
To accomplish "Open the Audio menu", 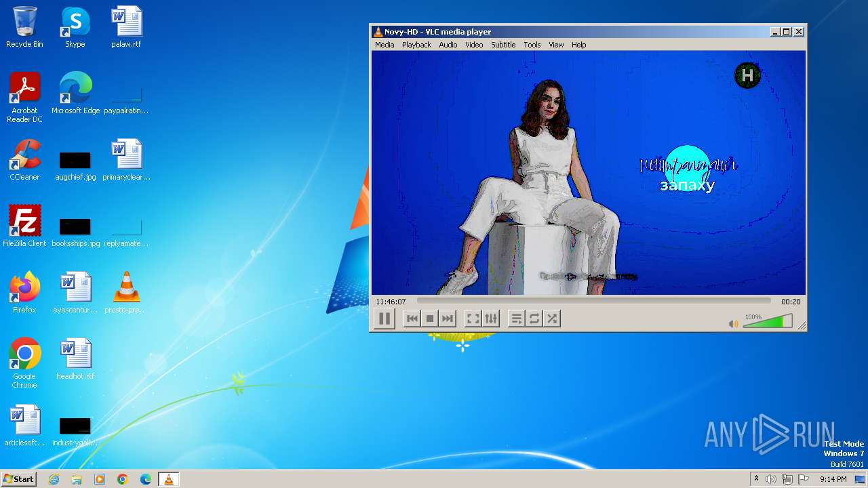I will (448, 45).
